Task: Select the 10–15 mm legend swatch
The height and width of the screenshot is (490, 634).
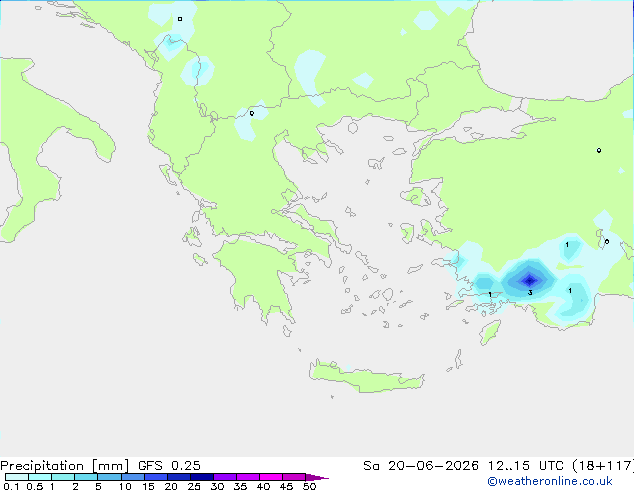Action: (x=133, y=477)
